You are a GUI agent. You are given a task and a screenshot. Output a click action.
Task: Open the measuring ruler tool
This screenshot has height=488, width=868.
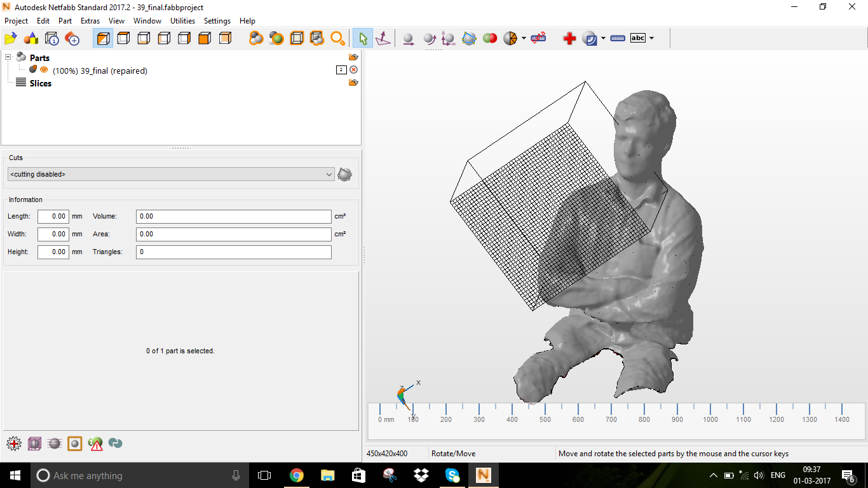click(617, 38)
